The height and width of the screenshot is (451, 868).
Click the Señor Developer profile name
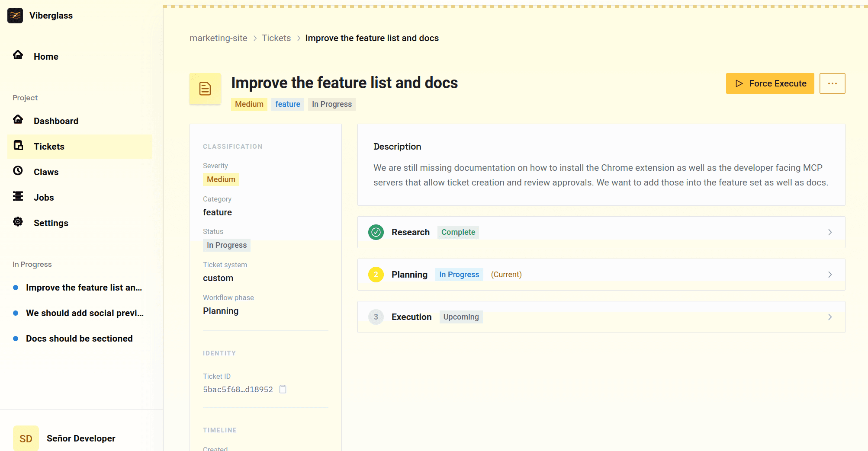click(x=81, y=438)
